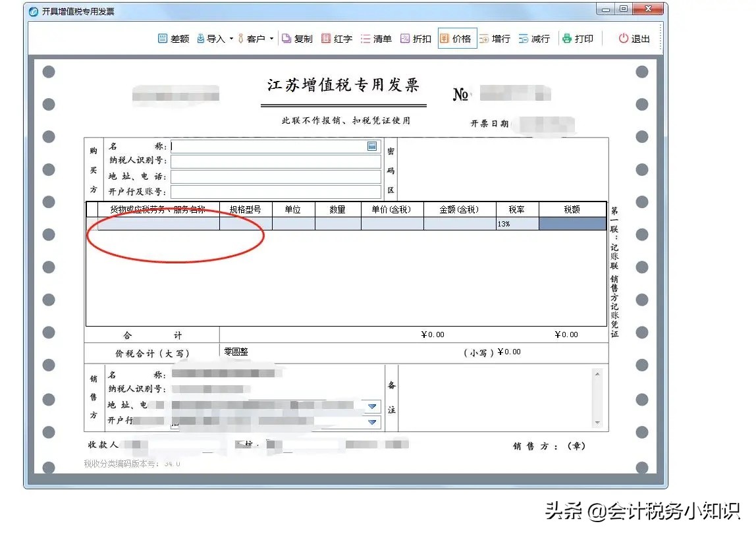Click the picker icon beside buyer 名称 field

pos(372,146)
